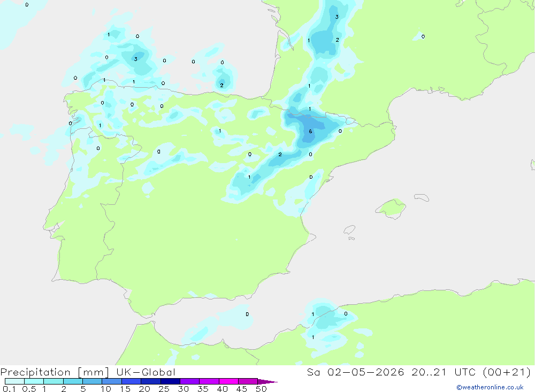The height and width of the screenshot is (392, 535).
Task: Select the 5–10 mm blue legend swatch
Action: point(93,381)
